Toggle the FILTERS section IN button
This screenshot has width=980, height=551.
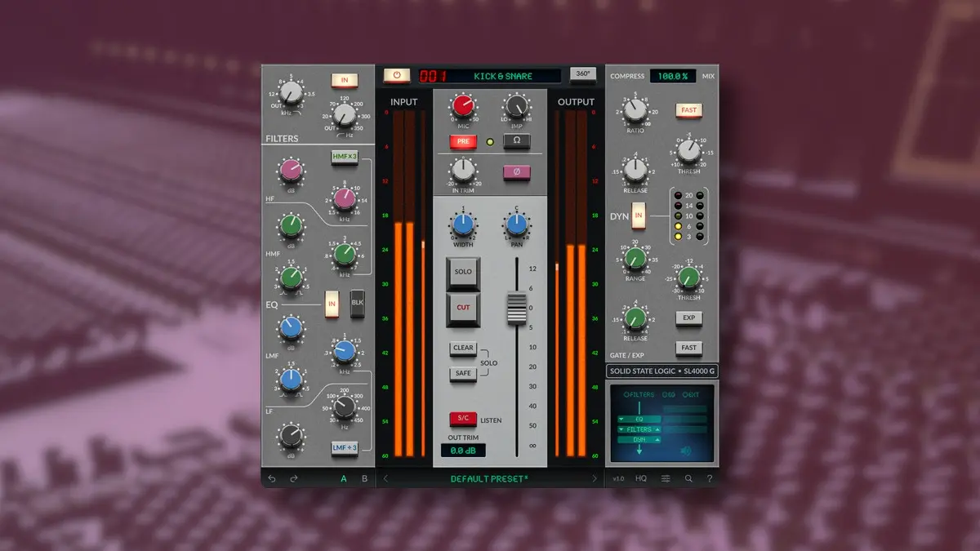[x=345, y=80]
